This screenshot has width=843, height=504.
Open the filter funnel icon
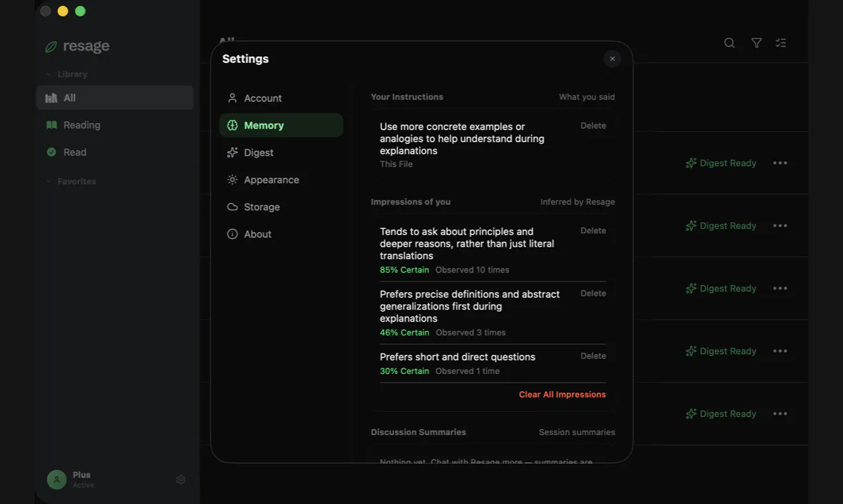pos(756,43)
